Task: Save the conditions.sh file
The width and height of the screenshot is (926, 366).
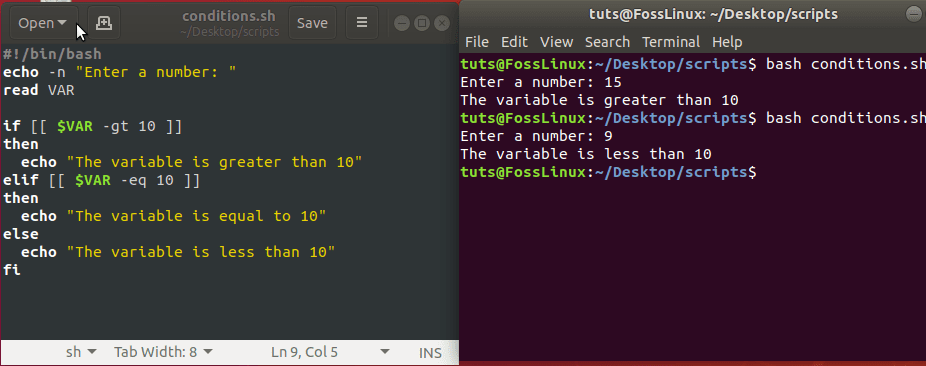Action: point(312,23)
